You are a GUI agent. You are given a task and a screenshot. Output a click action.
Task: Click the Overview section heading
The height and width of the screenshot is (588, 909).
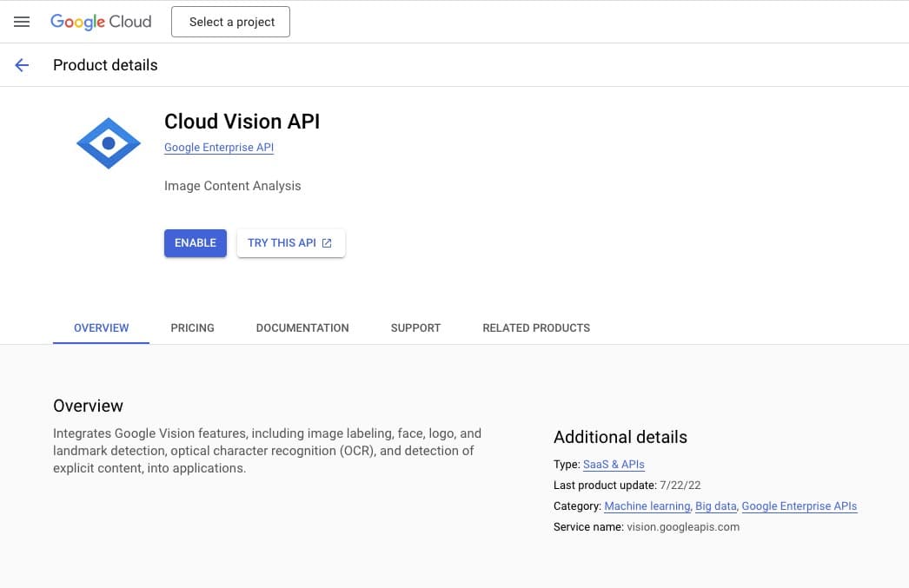[x=88, y=406]
